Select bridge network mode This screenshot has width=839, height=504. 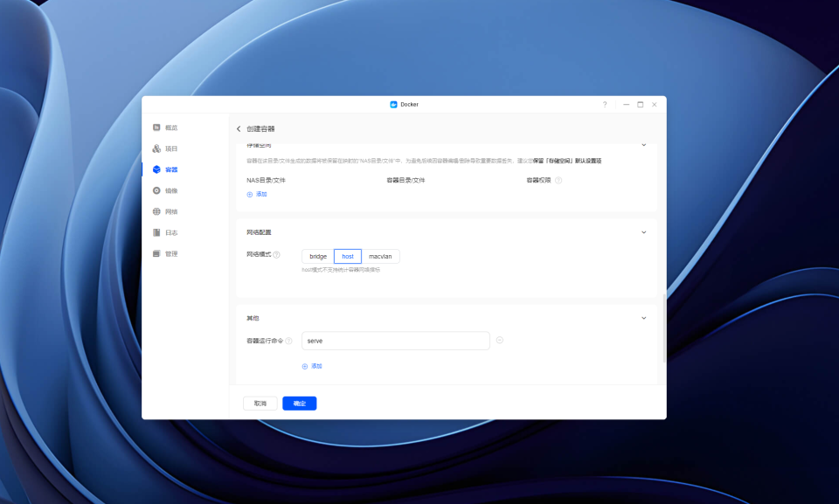pyautogui.click(x=318, y=256)
